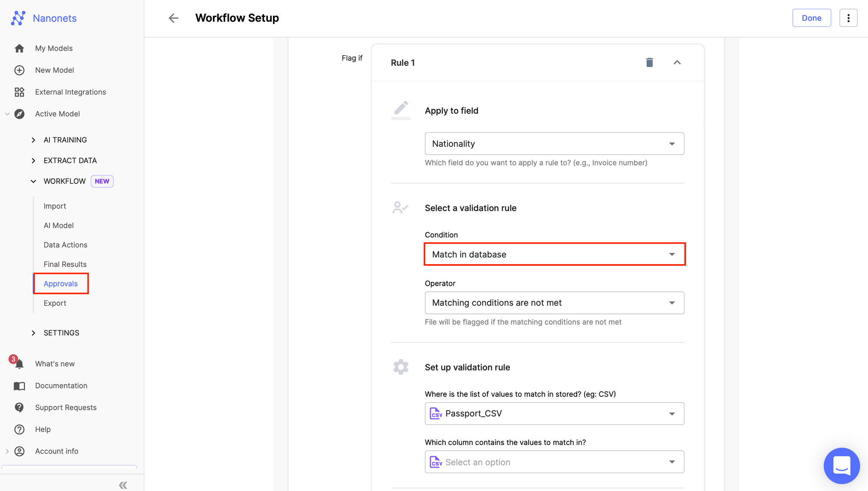Click the three-dot overflow menu button
868x491 pixels.
click(847, 17)
